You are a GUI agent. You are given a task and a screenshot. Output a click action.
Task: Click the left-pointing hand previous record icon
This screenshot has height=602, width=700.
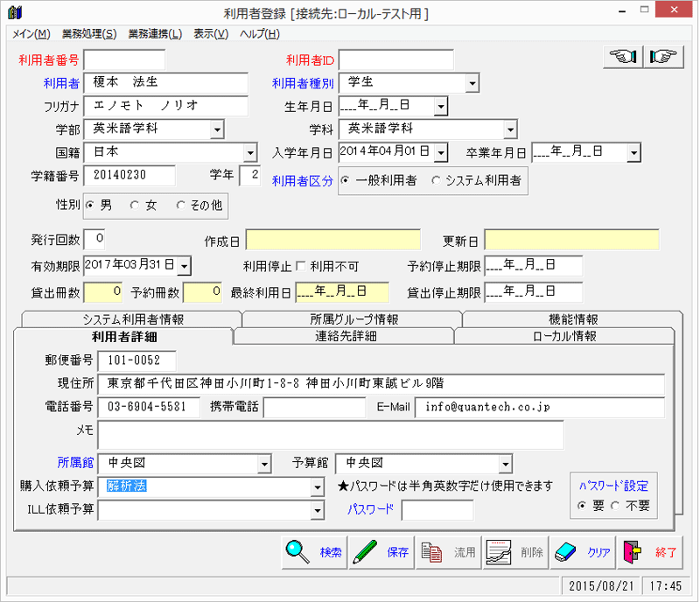click(623, 58)
